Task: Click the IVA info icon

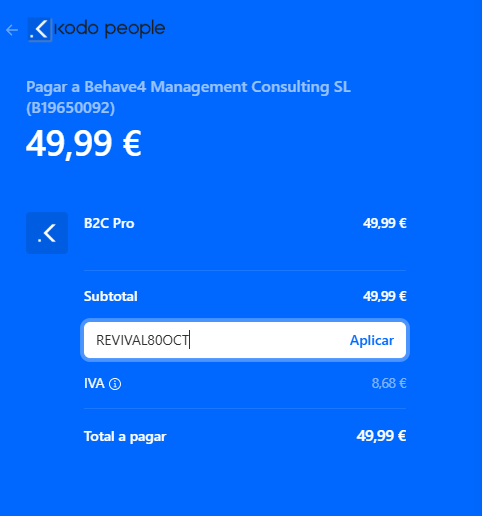Action: coord(115,384)
